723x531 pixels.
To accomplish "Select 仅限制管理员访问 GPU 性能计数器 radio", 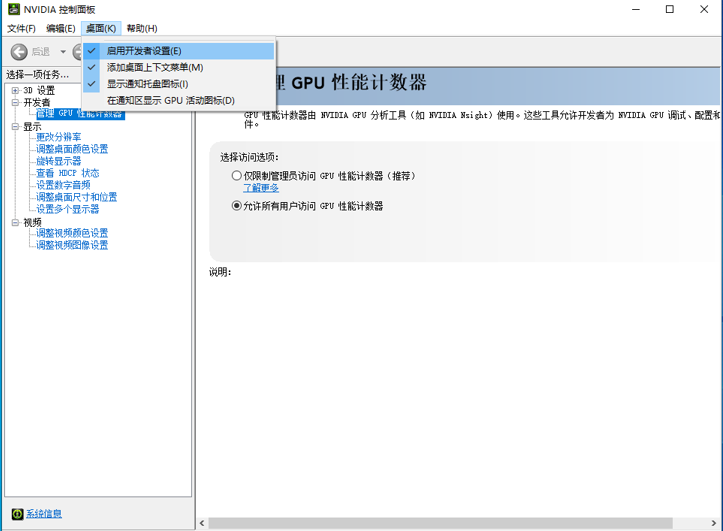I will click(237, 176).
